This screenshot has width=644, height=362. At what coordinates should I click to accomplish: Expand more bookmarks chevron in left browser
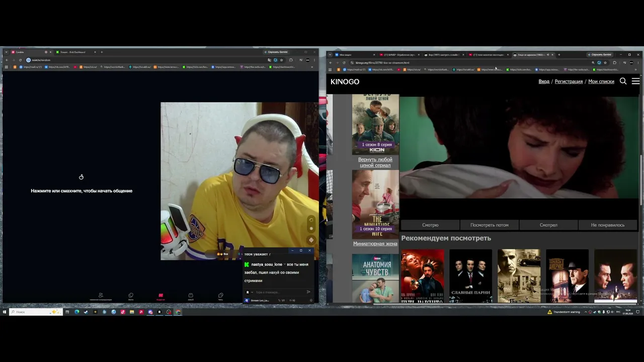pos(312,67)
